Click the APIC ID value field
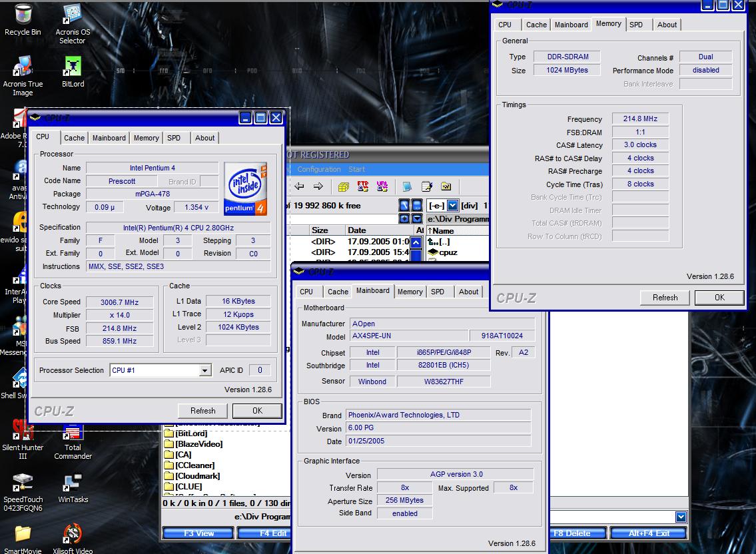The height and width of the screenshot is (554, 756). [260, 370]
